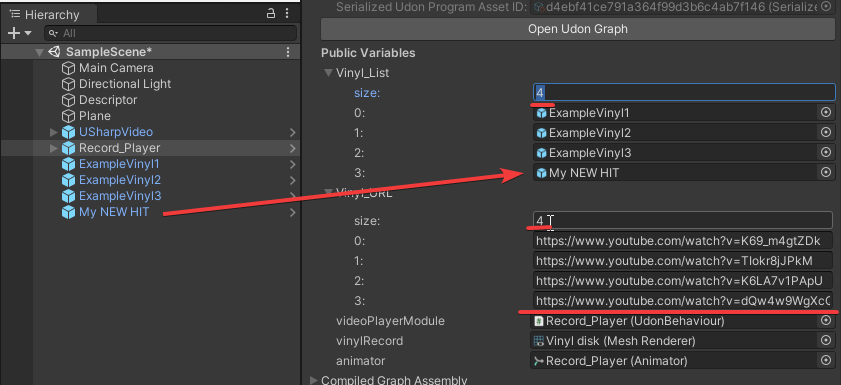Open the plus create-object dropdown in Hierarchy

[19, 33]
